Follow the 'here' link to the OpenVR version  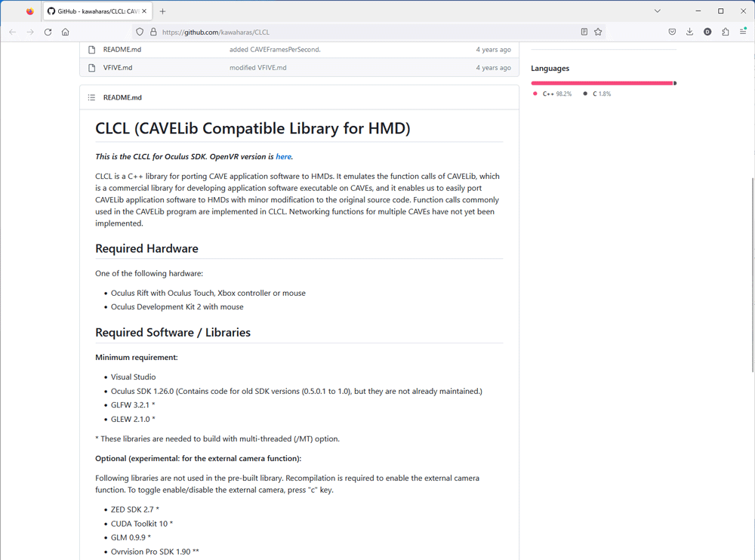[284, 156]
